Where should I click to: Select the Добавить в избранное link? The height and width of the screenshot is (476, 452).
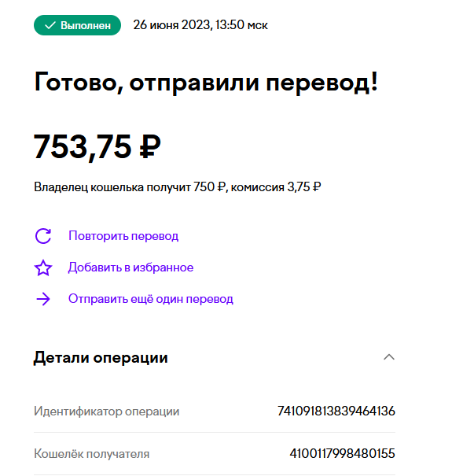[130, 268]
